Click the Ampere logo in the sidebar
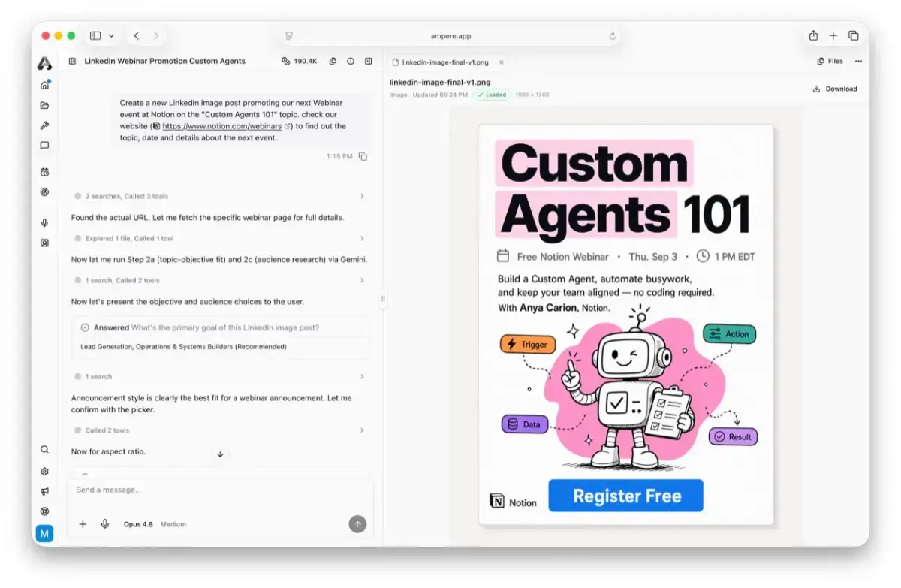Screen dimensions: 901x588 pos(45,64)
